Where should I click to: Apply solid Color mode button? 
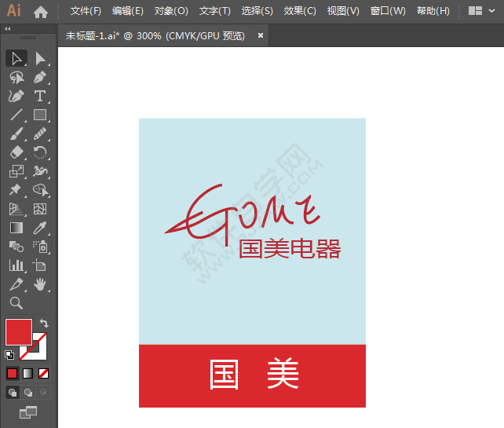point(13,373)
